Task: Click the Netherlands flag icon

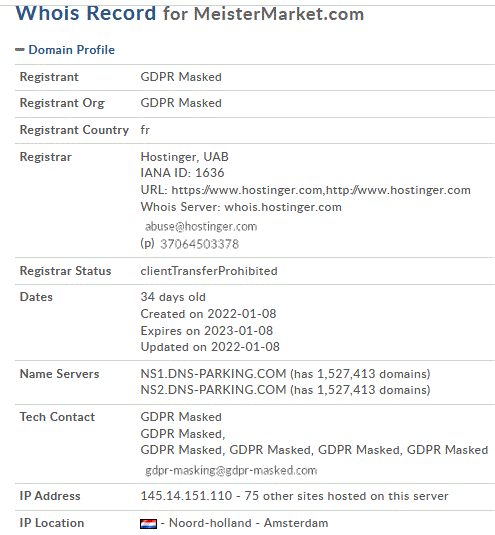Action: pos(148,523)
